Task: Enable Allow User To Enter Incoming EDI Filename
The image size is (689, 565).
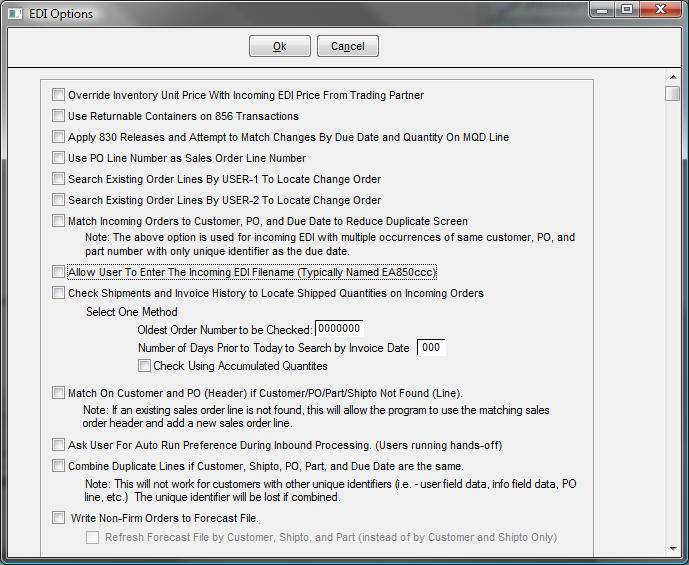Action: tap(58, 272)
